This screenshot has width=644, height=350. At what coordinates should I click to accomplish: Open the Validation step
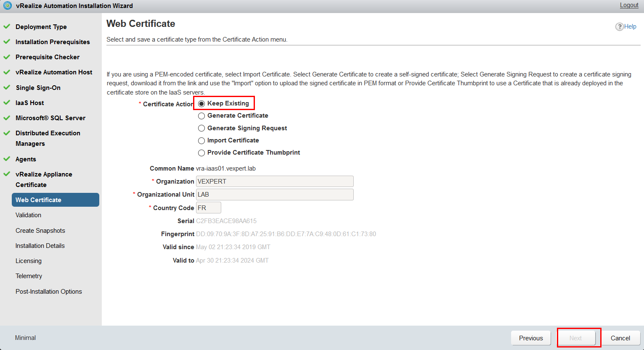[x=28, y=215]
